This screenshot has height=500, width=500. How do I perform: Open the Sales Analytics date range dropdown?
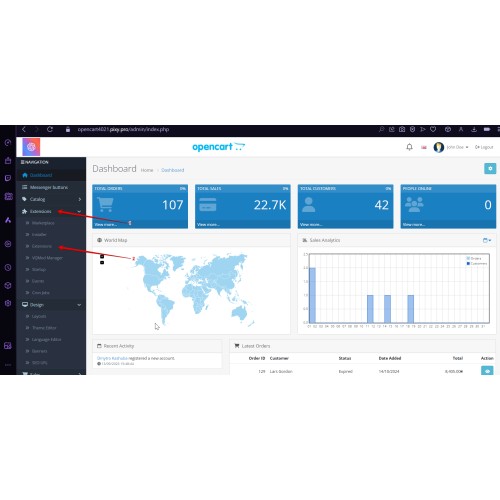(487, 240)
